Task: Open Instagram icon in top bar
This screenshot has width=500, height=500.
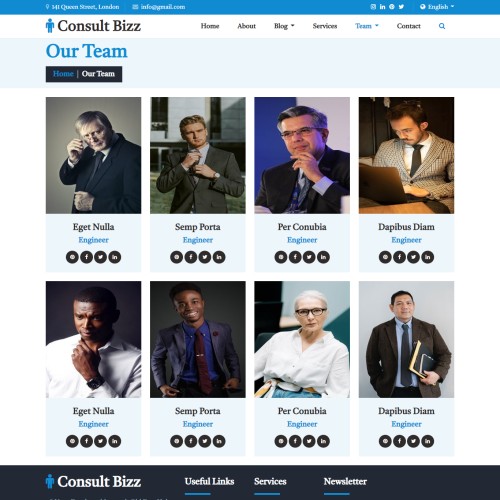Action: click(373, 7)
